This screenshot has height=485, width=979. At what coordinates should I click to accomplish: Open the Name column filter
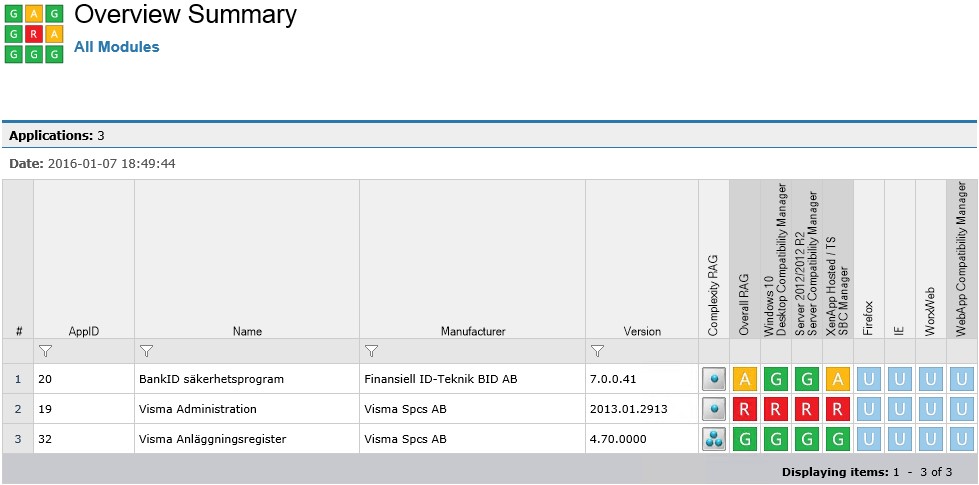(146, 351)
